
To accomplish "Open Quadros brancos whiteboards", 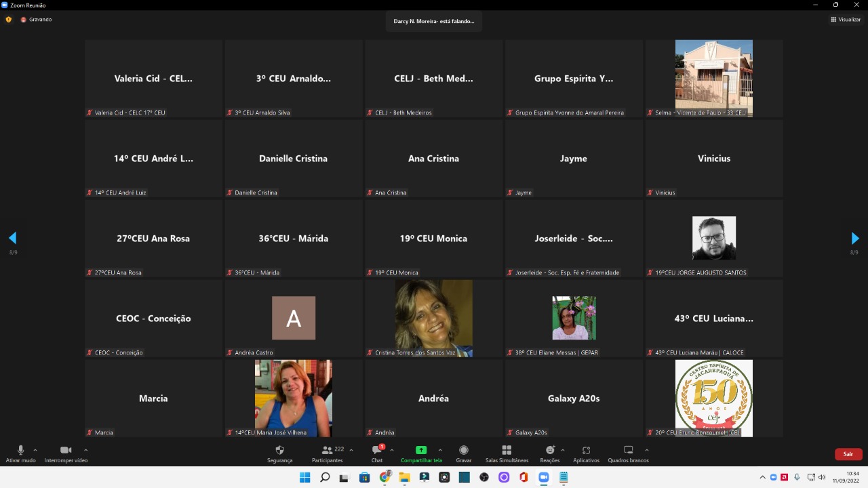I will point(628,451).
